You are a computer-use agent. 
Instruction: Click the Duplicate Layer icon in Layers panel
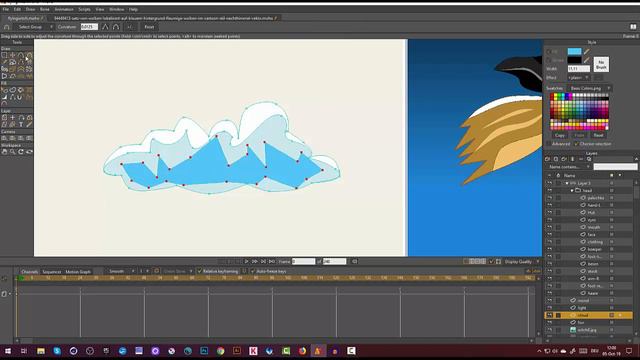pos(556,159)
